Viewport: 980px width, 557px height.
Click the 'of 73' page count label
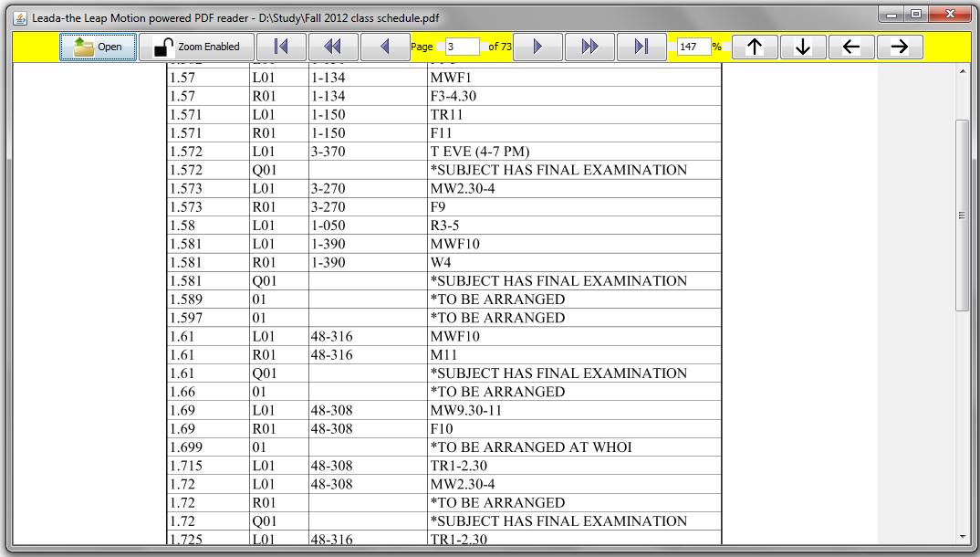point(499,47)
